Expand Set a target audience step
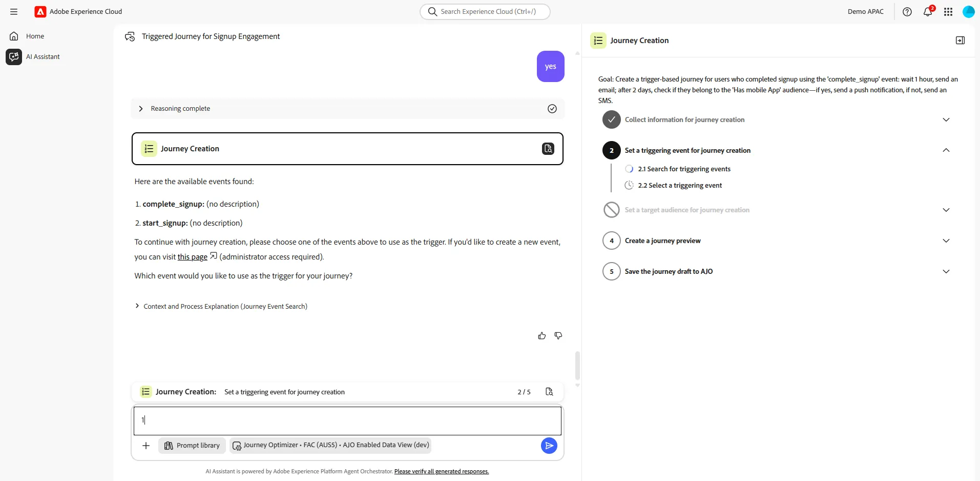This screenshot has width=980, height=481. (x=946, y=210)
